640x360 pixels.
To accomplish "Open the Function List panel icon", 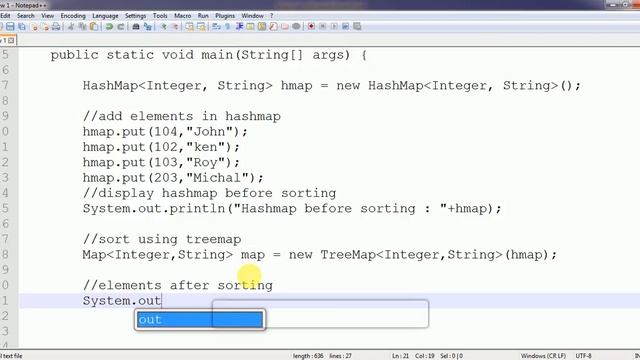I will (x=273, y=27).
